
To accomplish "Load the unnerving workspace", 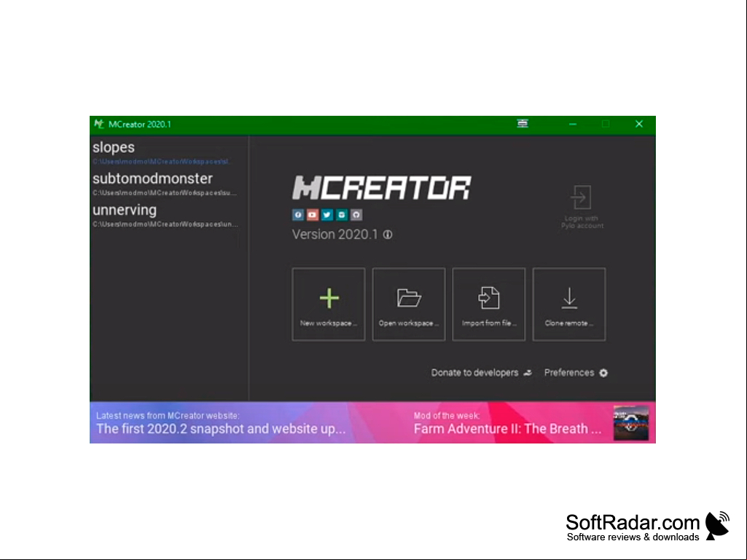I will tap(169, 216).
